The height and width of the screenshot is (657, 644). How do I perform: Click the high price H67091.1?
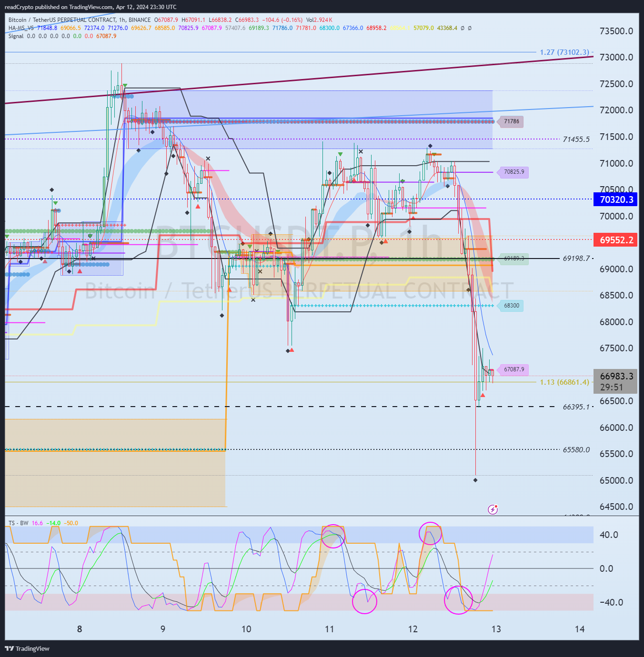pyautogui.click(x=193, y=20)
